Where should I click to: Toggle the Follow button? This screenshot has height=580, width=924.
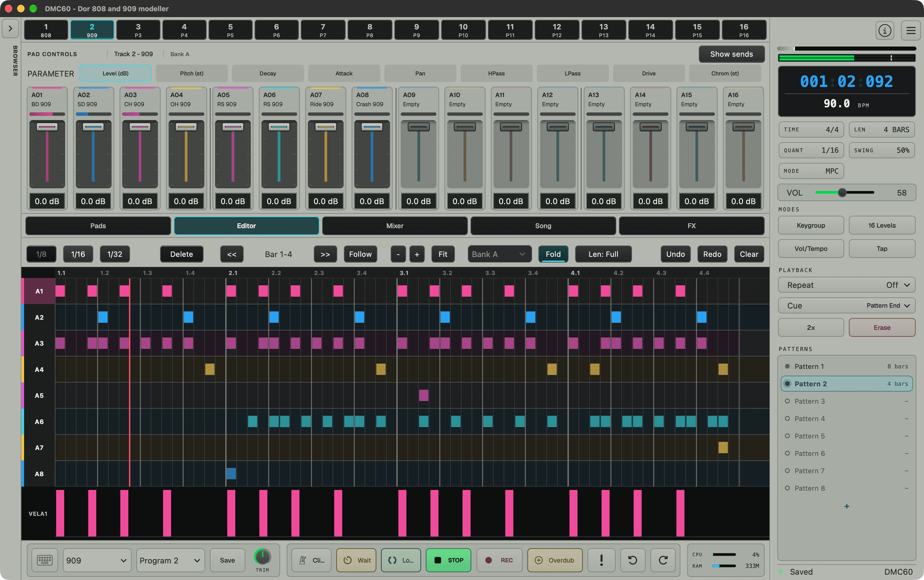[x=360, y=254]
